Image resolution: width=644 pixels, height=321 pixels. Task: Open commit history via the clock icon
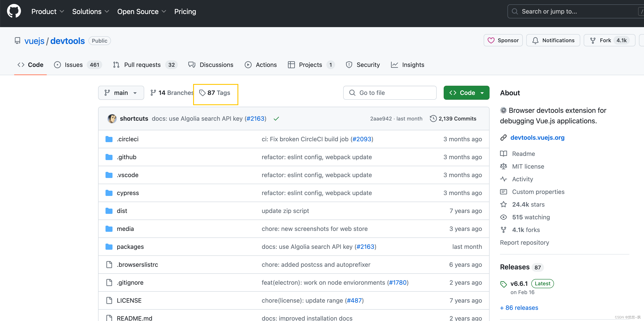(x=433, y=118)
